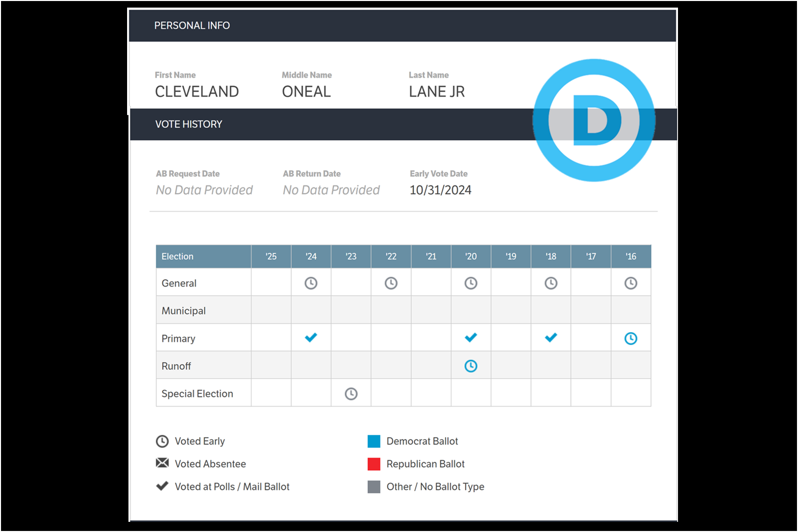Click the General row label
Viewport: 798px width, 532px height.
pyautogui.click(x=179, y=283)
